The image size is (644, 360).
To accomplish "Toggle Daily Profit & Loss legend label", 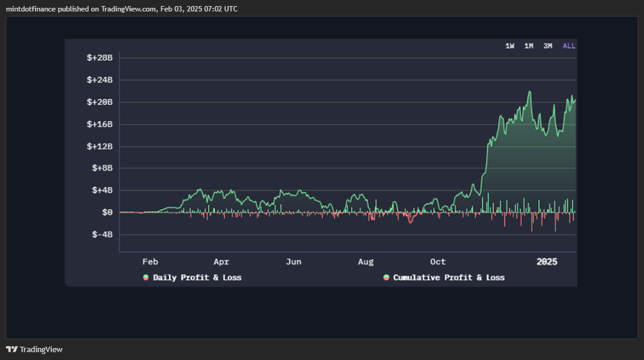I will coord(197,277).
